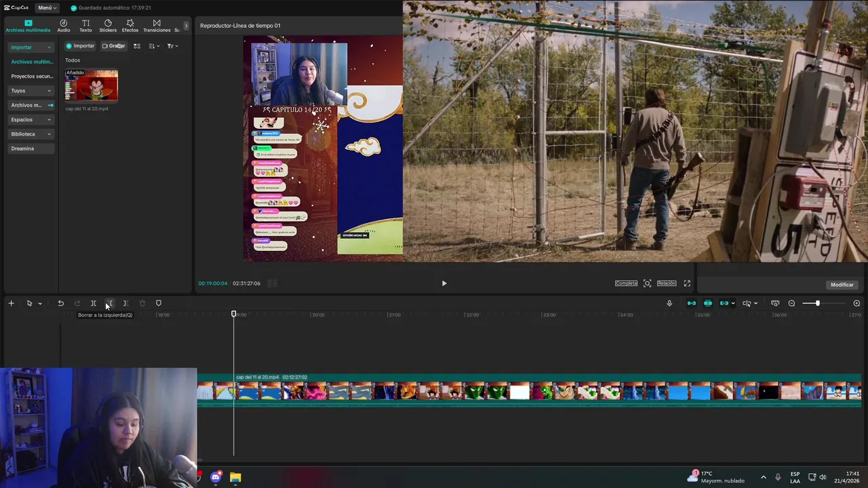This screenshot has height=488, width=868.
Task: Show hidden system tray icons
Action: point(763,477)
